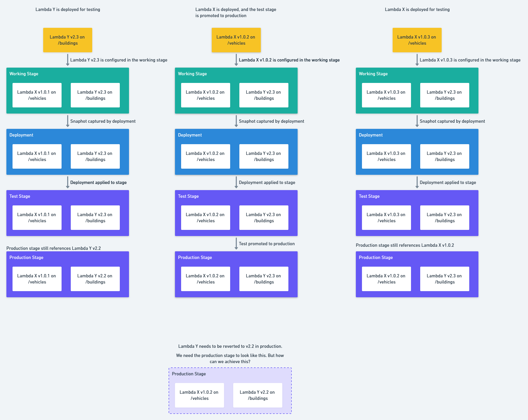This screenshot has height=420, width=528.
Task: Click 'Lambda X v1.0.2 is configured' bold label
Action: coord(289,60)
